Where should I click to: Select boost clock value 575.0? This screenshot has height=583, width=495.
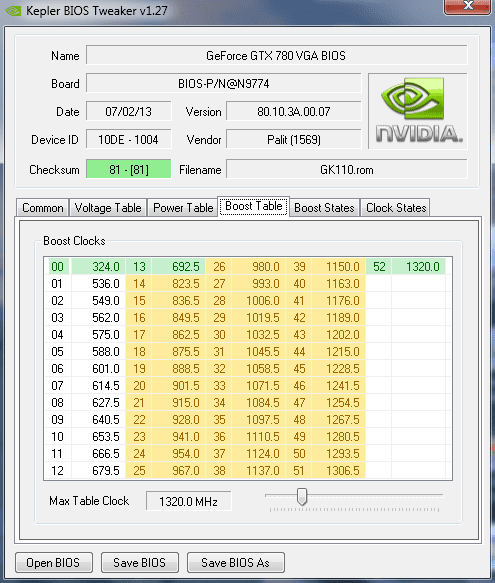click(x=98, y=334)
